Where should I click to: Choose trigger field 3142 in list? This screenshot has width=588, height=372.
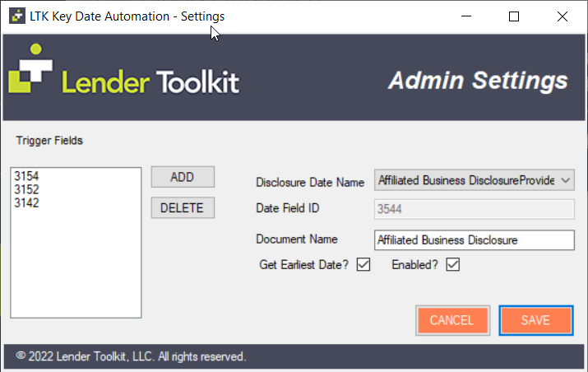coord(26,202)
